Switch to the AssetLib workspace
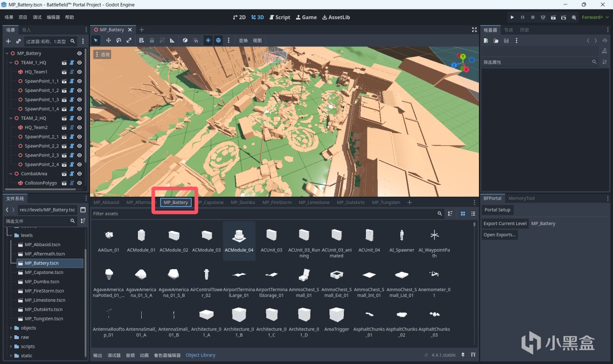Viewport: 613px width, 364px height. pos(336,17)
